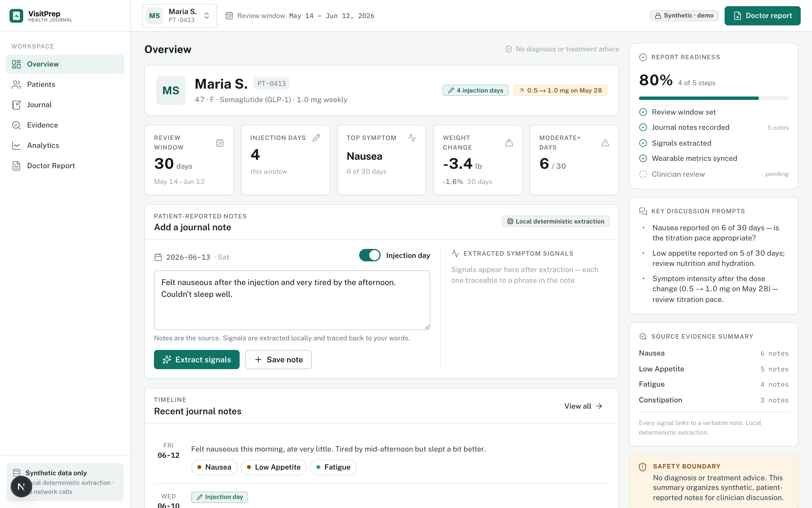
Task: Click the 4 injection days badge
Action: point(475,90)
